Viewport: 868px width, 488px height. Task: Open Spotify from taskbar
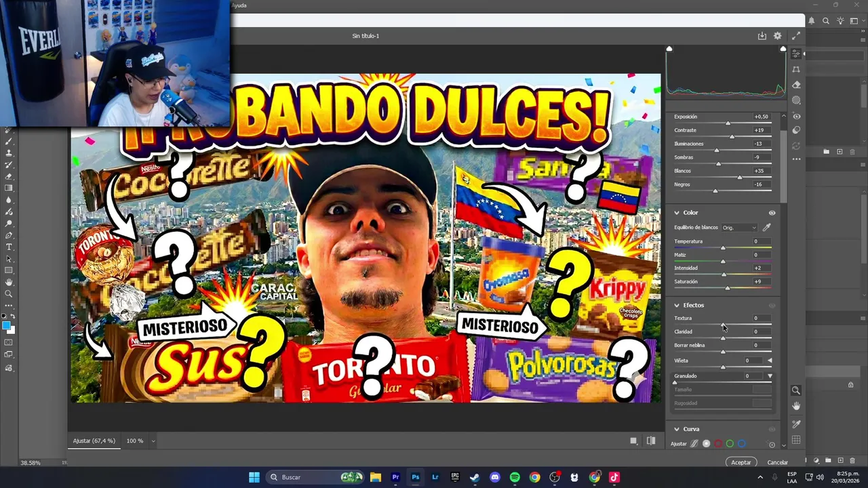[515, 477]
